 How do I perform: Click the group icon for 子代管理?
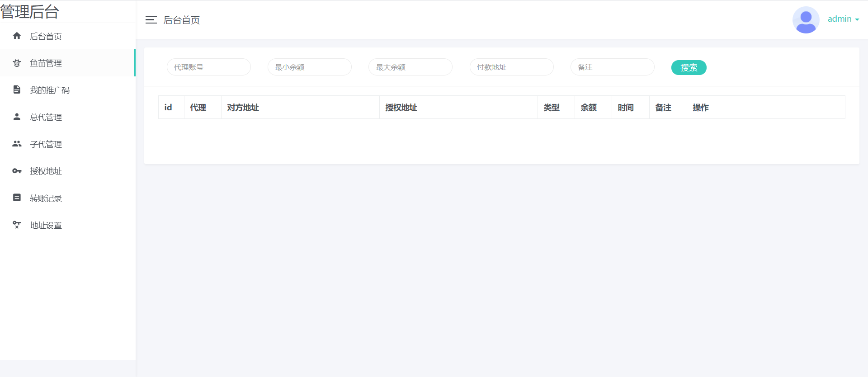pos(17,144)
